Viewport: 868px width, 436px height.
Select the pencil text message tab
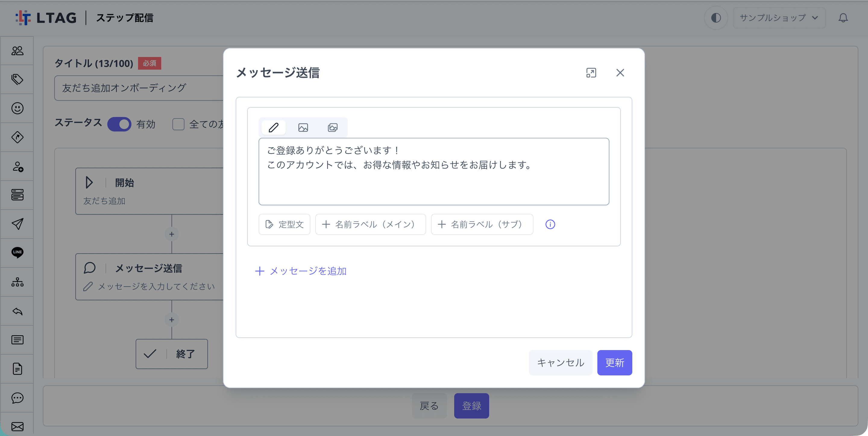click(x=274, y=128)
